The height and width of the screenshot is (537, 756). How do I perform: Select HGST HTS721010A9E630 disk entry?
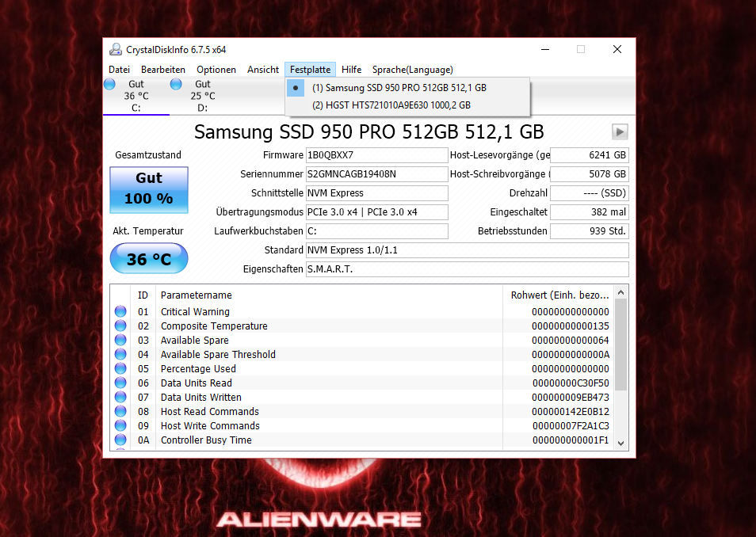391,105
